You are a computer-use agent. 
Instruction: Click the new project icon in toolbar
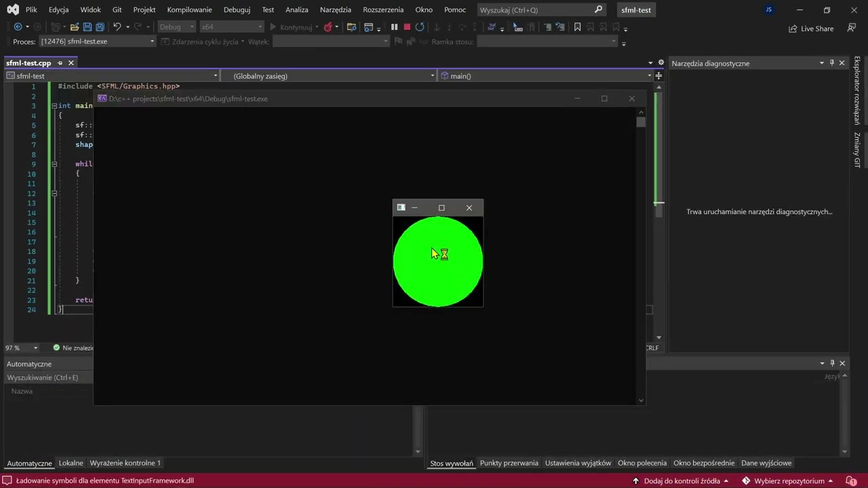point(56,27)
